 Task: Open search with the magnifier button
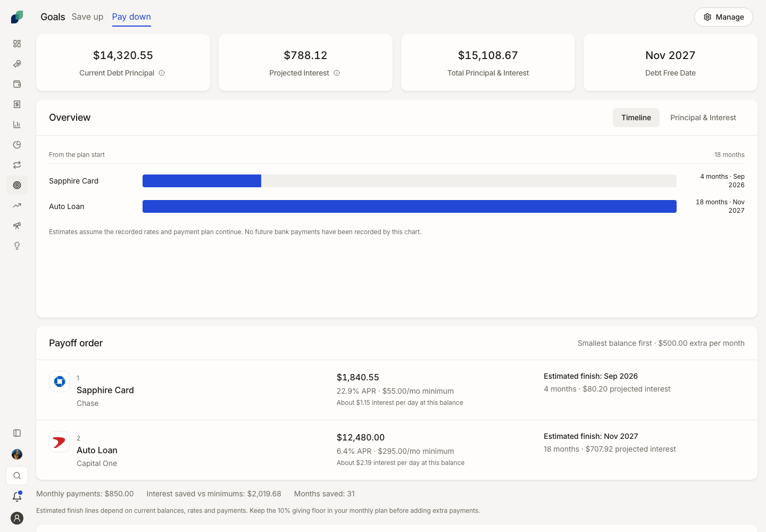pyautogui.click(x=17, y=476)
